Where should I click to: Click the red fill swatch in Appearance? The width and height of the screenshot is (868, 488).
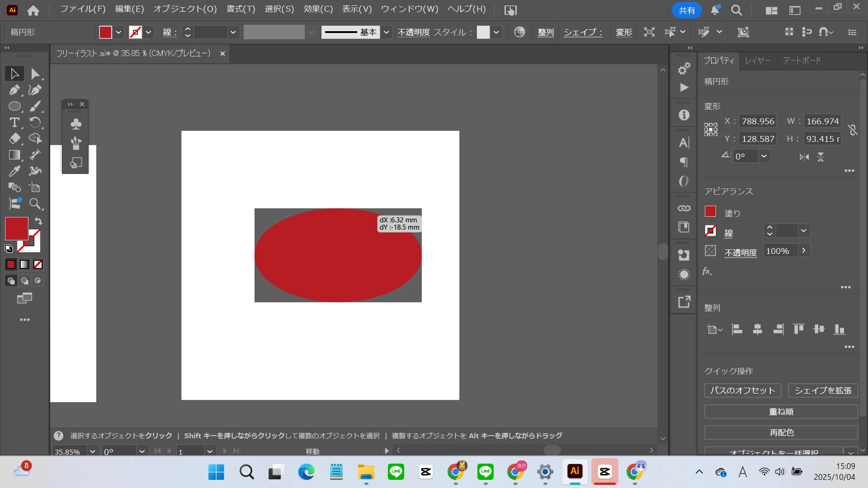click(x=710, y=211)
